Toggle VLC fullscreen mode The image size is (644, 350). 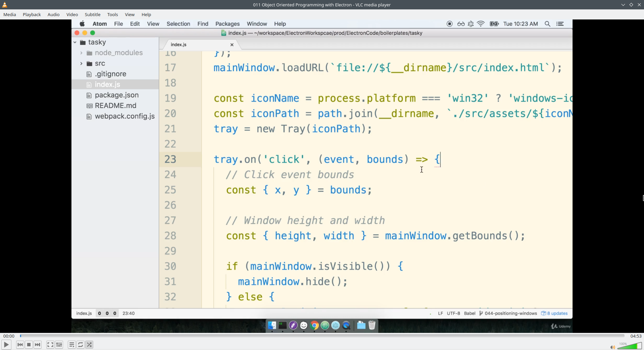50,345
